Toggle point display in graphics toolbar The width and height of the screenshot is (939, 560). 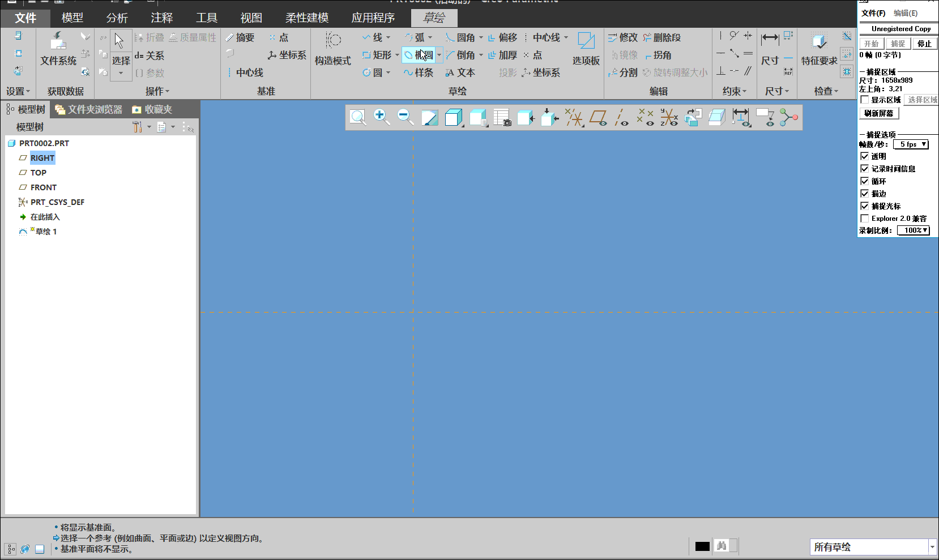point(645,117)
